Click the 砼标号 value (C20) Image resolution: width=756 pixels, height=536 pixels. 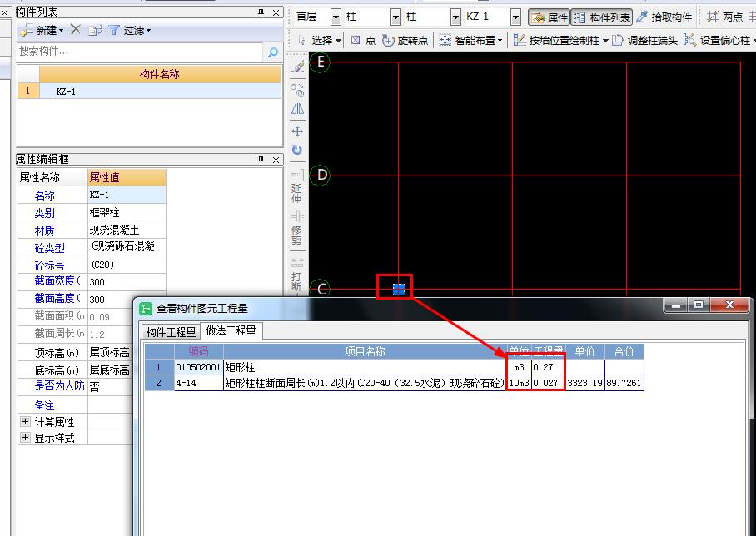[x=127, y=264]
